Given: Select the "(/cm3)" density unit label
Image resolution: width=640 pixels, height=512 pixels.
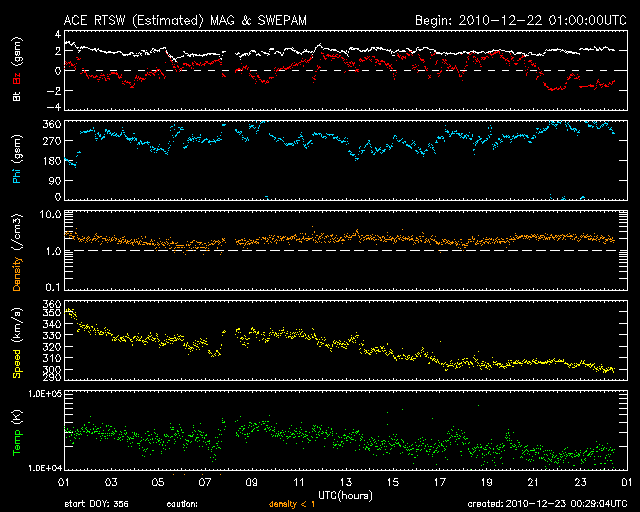Looking at the screenshot, I should point(17,232).
